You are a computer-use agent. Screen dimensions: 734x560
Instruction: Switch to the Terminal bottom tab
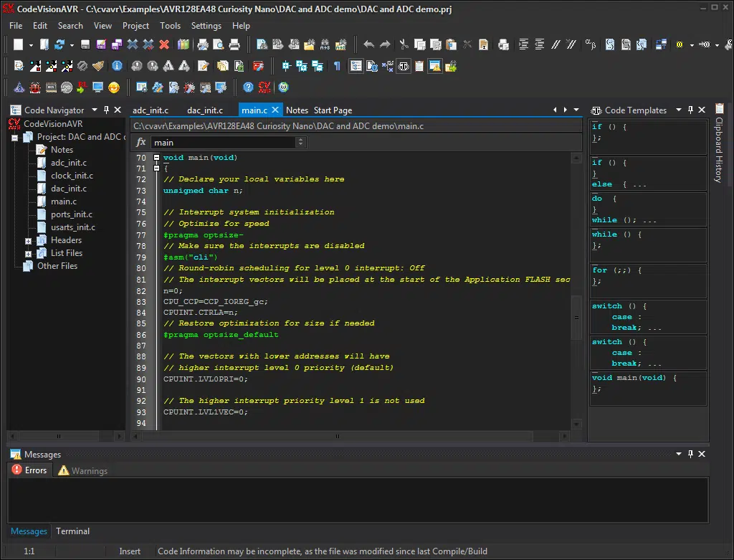point(72,531)
